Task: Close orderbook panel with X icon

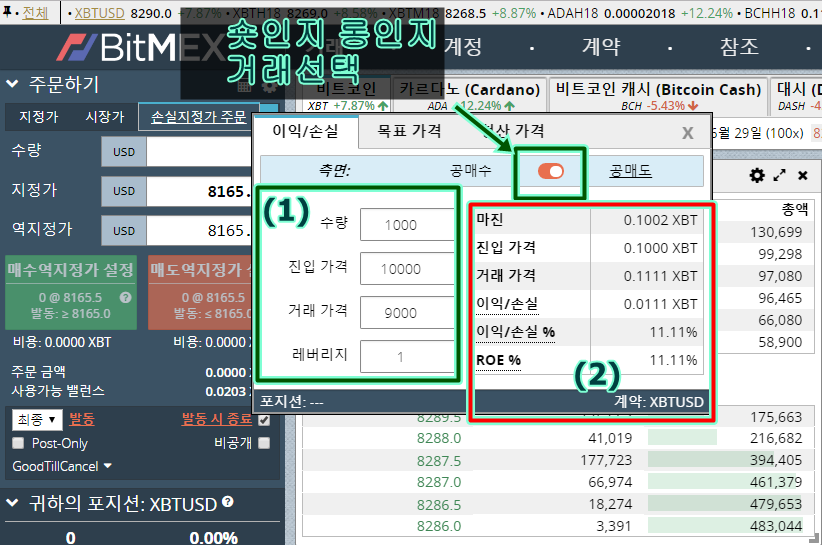Action: 802,176
